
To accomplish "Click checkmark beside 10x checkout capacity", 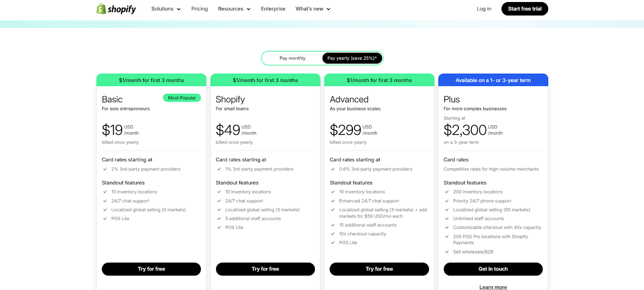I will 333,234.
